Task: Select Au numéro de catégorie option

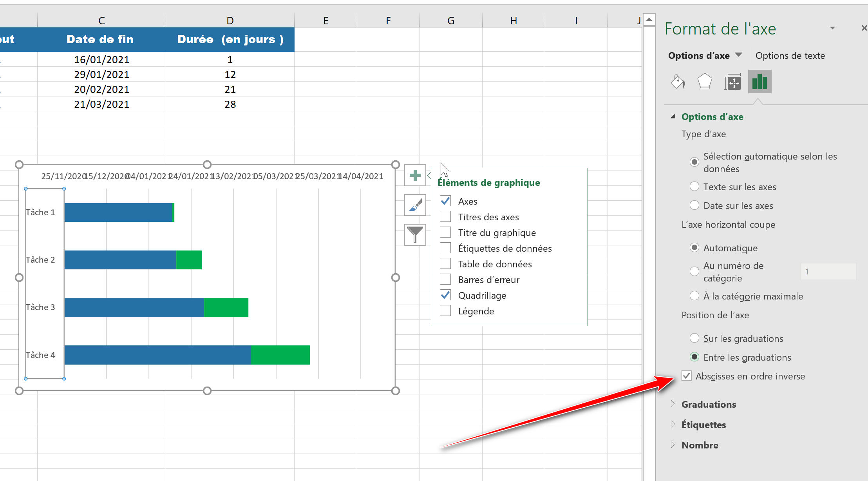Action: (694, 271)
